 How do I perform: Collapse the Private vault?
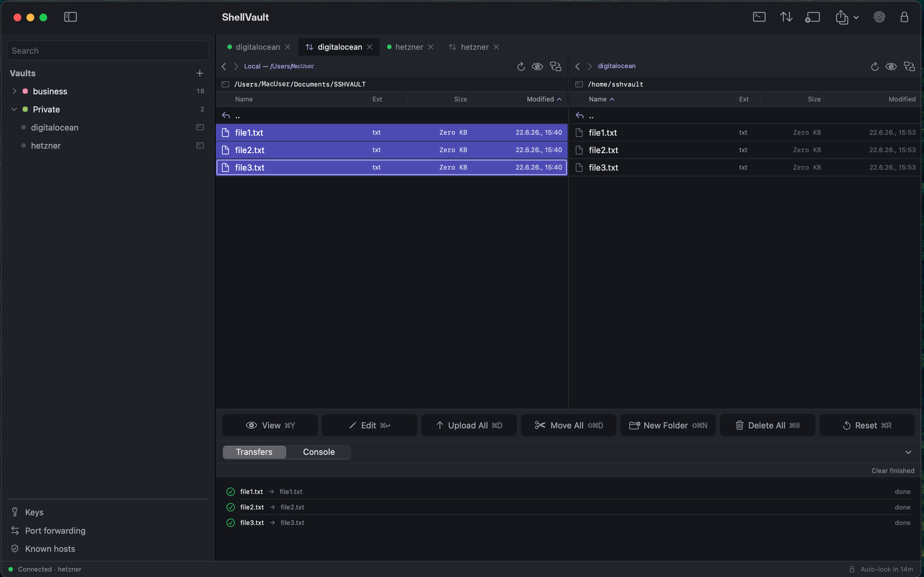pyautogui.click(x=14, y=110)
